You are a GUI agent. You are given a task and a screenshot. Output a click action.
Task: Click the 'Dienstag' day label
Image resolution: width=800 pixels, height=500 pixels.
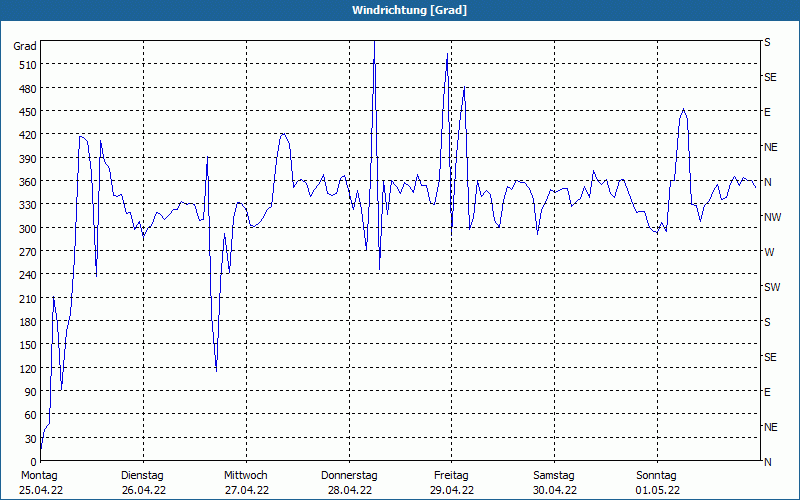click(x=142, y=475)
